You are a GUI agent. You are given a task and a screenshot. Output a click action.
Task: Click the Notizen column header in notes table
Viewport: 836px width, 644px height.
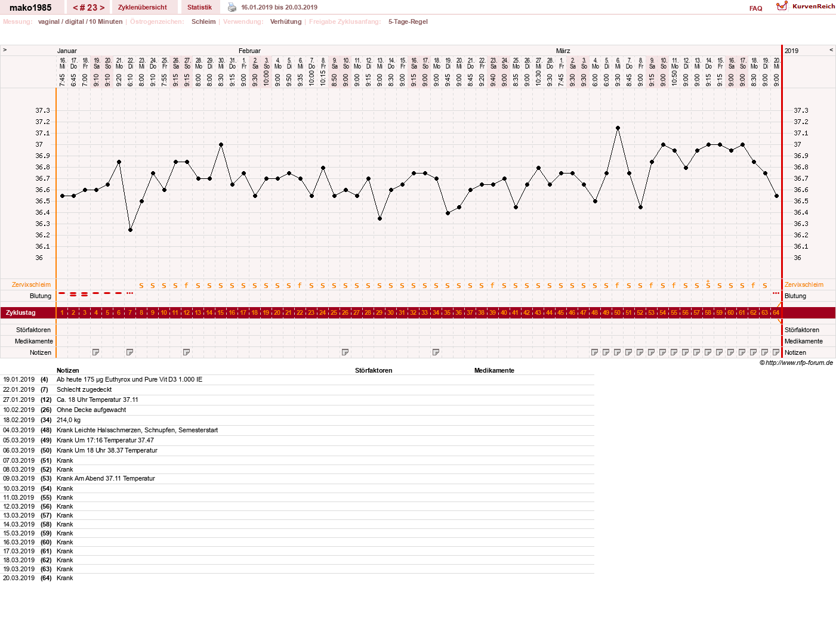(x=68, y=370)
